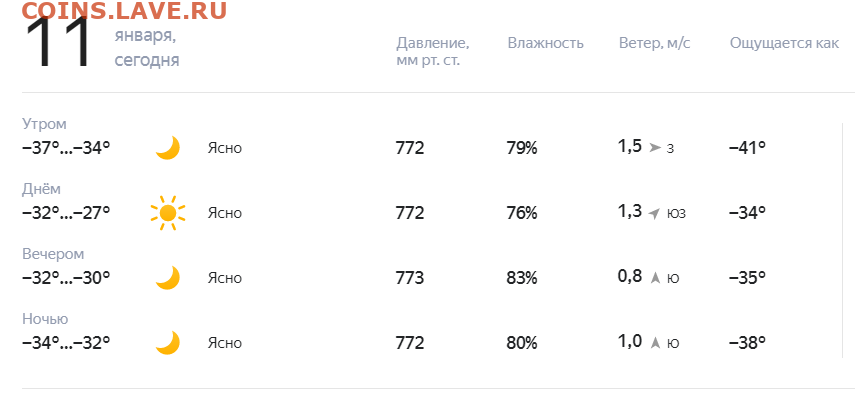Screen dimensions: 855x396
Task: Click the Ночью row label
Action: [x=45, y=319]
